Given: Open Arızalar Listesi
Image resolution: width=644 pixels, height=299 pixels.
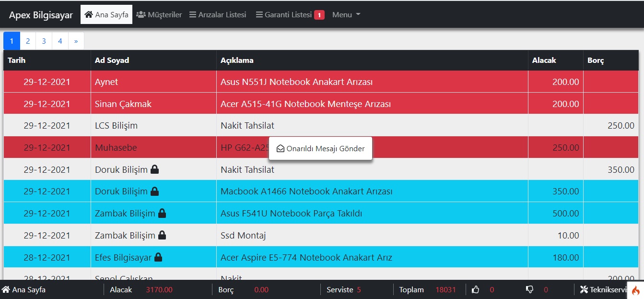Looking at the screenshot, I should [x=218, y=14].
